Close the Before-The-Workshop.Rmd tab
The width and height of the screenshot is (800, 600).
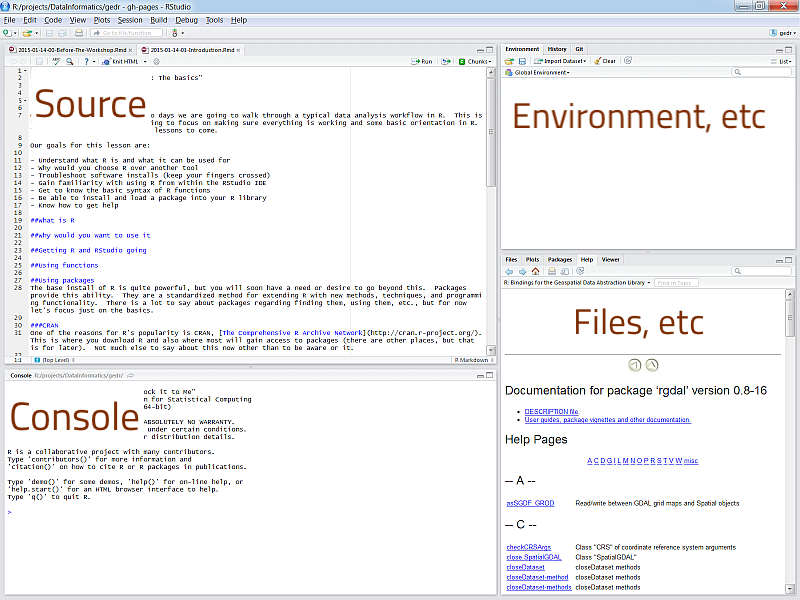[x=130, y=50]
